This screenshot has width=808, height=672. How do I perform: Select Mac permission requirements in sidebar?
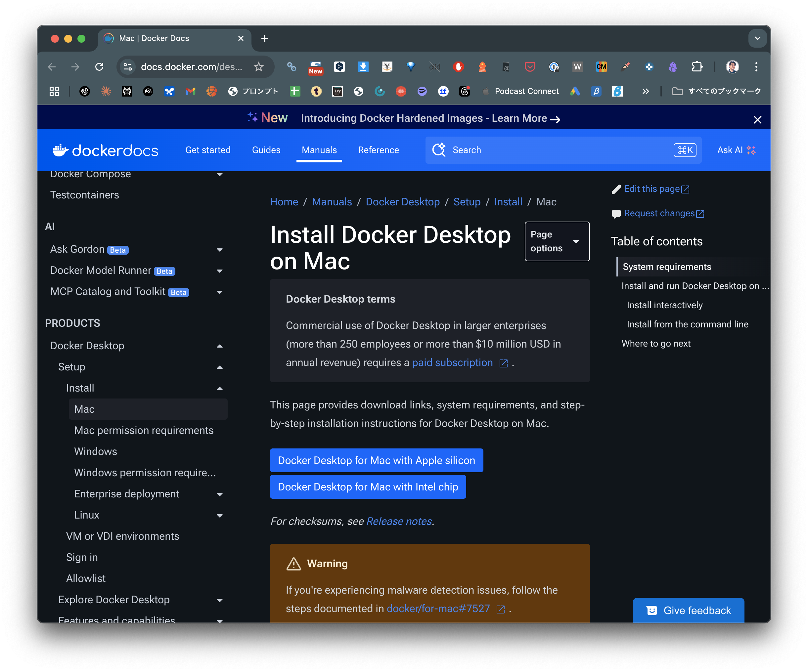[144, 431]
